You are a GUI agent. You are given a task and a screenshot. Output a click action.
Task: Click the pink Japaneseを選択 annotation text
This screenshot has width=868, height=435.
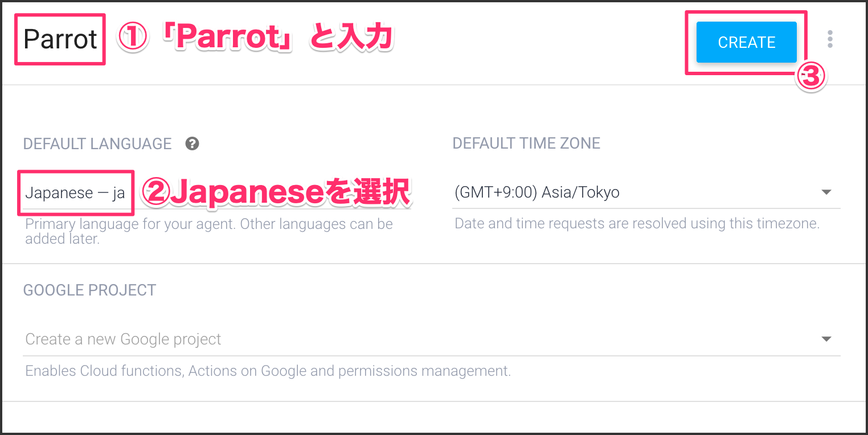[x=290, y=193]
